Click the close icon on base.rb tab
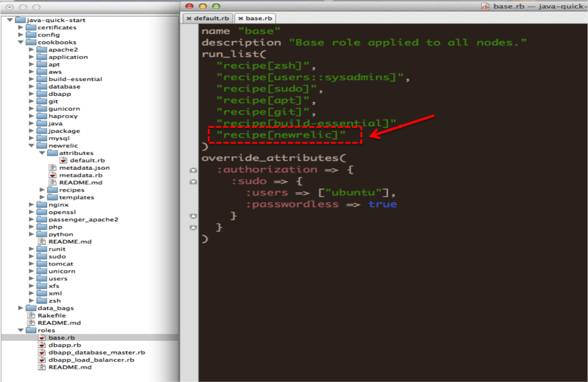The width and height of the screenshot is (588, 382). tap(241, 18)
